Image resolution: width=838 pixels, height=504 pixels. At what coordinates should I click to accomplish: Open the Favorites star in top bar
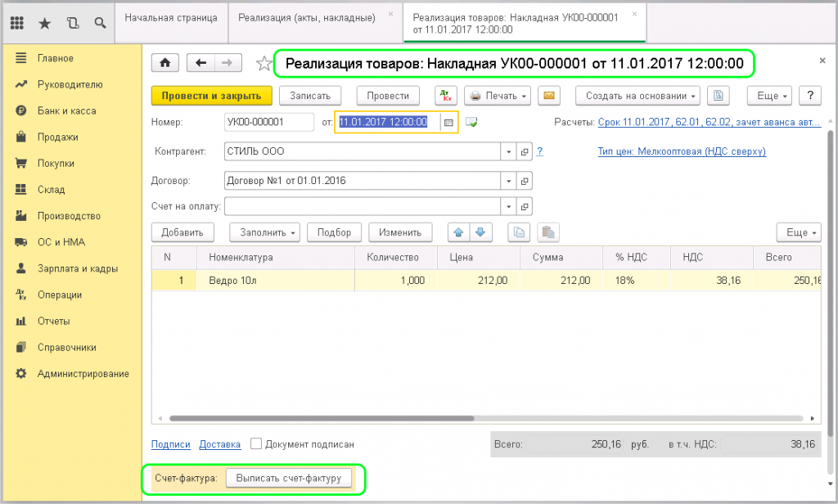pyautogui.click(x=44, y=24)
